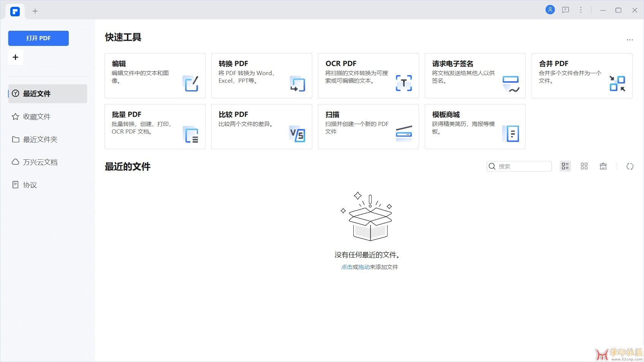The height and width of the screenshot is (362, 644).
Task: Open a new tab with plus icon
Action: [35, 11]
